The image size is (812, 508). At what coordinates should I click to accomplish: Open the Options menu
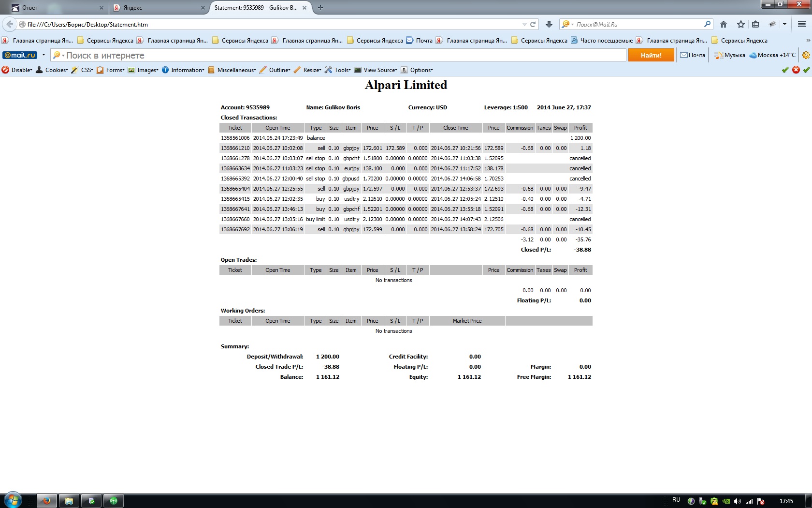tap(417, 70)
